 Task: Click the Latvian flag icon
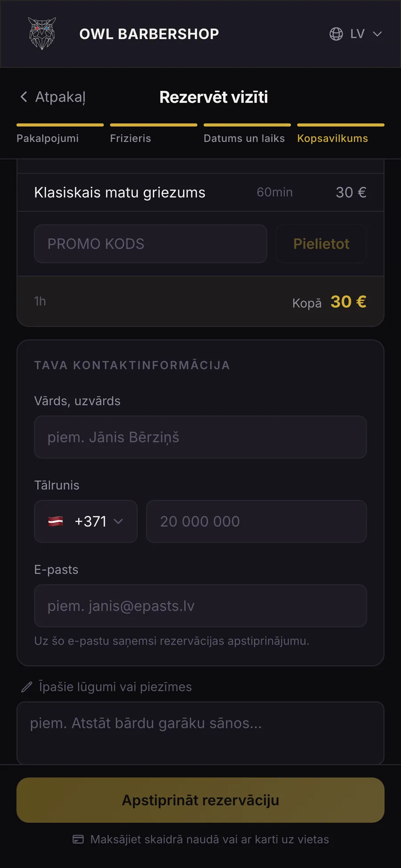coord(56,521)
